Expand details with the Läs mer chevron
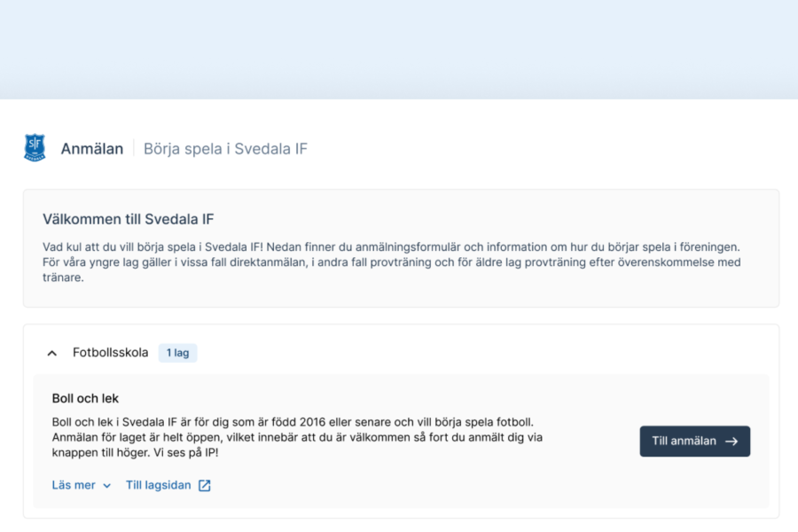Screen dimensions: 798x532 [107, 486]
